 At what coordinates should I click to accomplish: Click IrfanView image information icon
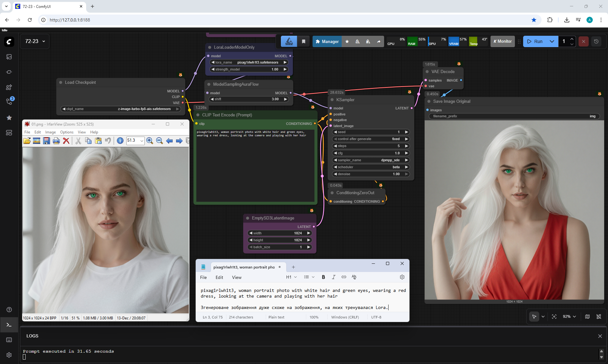tap(120, 141)
